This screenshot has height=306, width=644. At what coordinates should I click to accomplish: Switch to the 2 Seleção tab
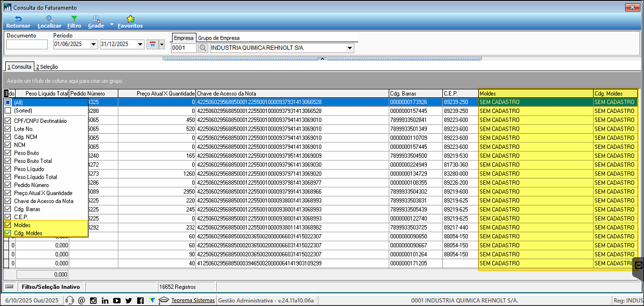point(47,67)
